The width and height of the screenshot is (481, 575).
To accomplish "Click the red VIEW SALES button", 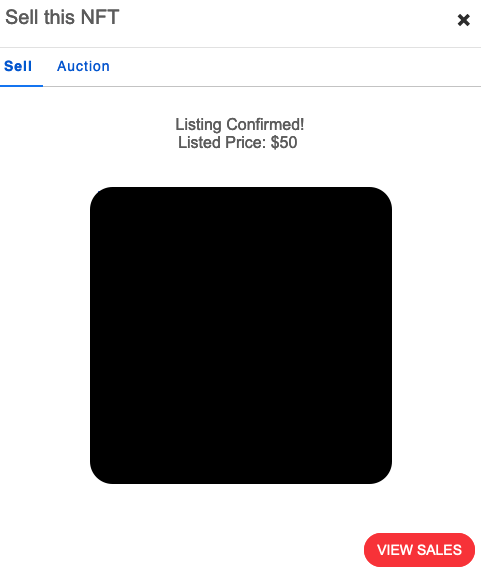I will [x=419, y=550].
